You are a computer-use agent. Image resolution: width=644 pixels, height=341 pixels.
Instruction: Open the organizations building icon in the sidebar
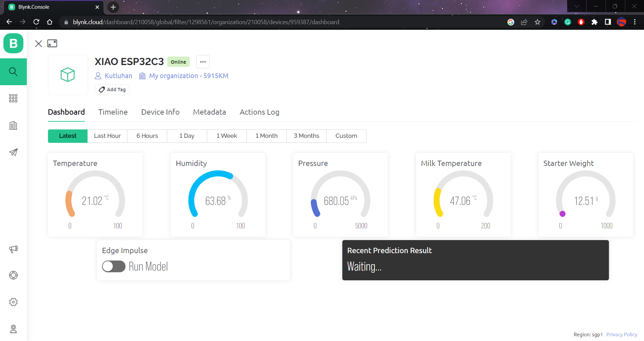(13, 125)
